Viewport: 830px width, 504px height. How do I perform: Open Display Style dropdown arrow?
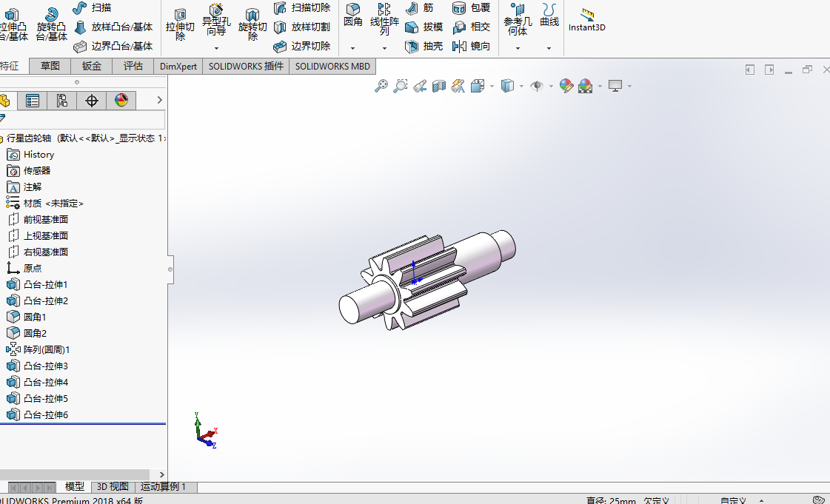coord(521,86)
